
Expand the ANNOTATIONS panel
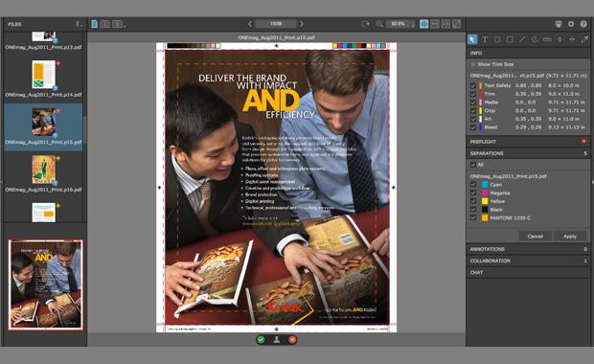click(x=528, y=249)
